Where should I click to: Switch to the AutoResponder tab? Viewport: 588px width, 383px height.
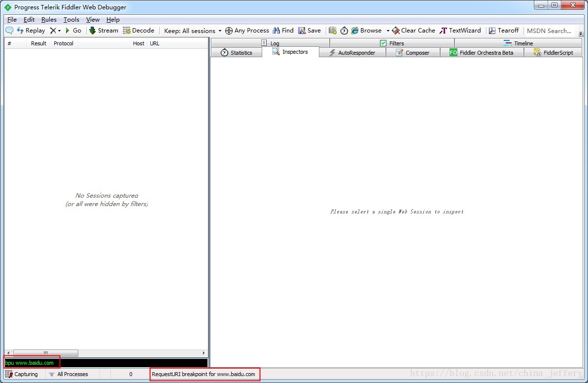(x=352, y=53)
